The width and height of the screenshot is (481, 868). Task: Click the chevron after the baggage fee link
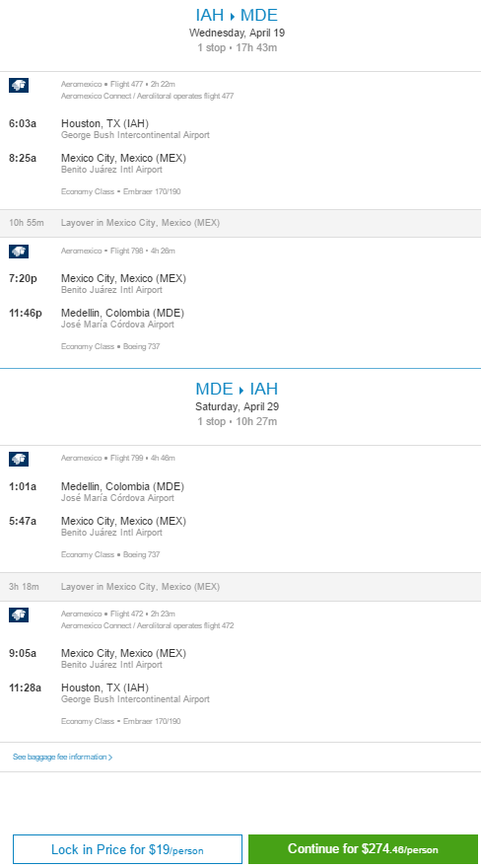[110, 758]
